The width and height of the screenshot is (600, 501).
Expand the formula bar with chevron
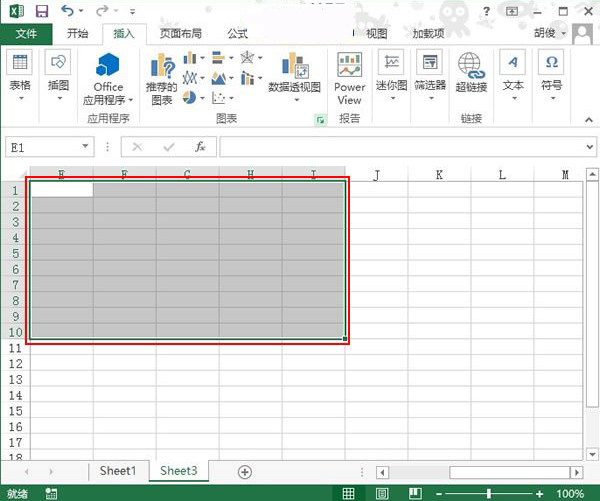[x=590, y=147]
